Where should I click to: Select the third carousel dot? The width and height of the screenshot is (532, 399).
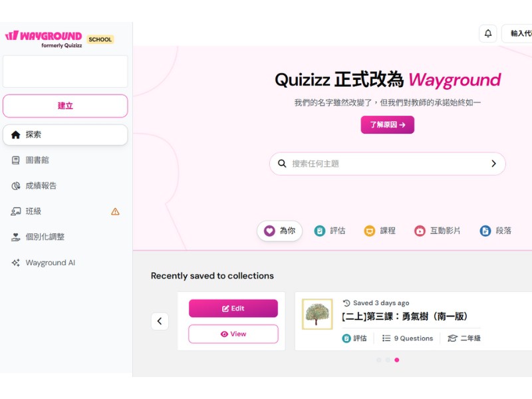396,360
